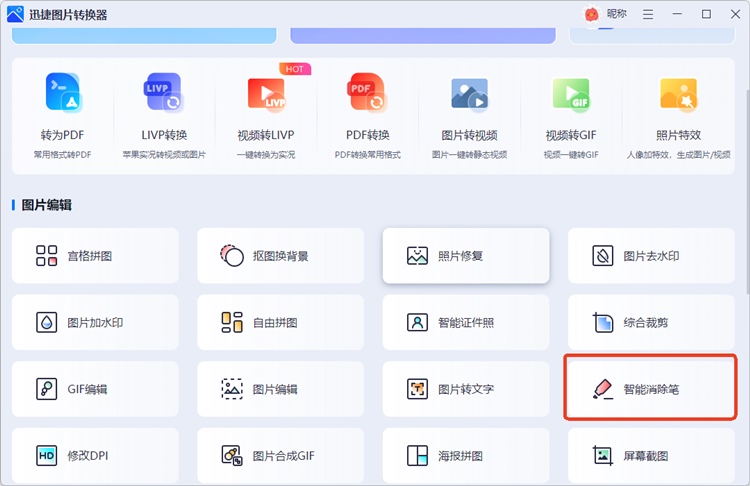Open the 综合裁剪 crop tool
Screen dimensions: 750x486
651,322
